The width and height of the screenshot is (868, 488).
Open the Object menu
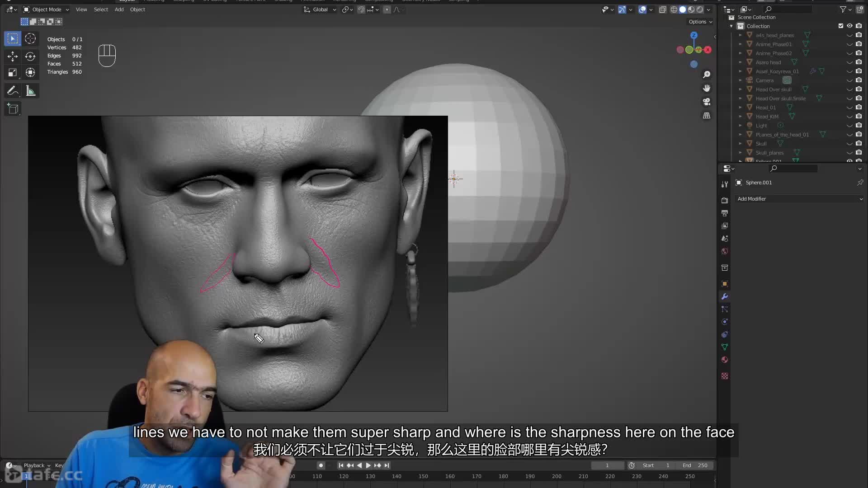137,9
